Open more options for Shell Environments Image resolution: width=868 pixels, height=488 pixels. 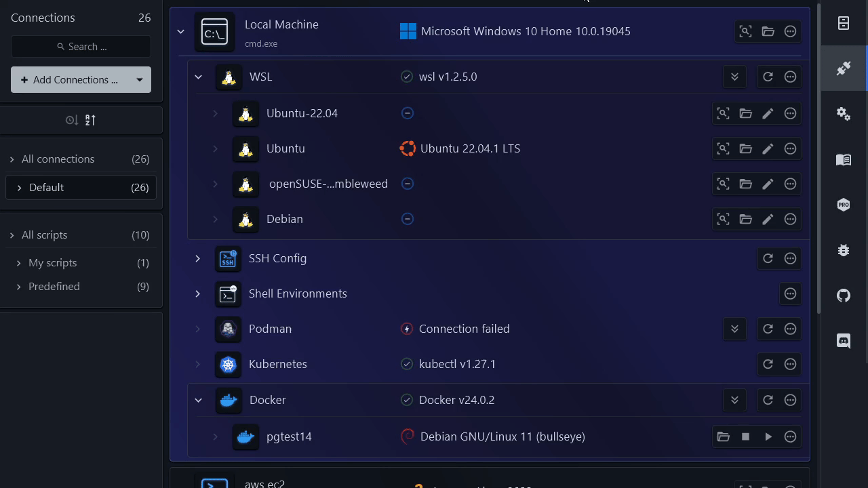(x=790, y=293)
